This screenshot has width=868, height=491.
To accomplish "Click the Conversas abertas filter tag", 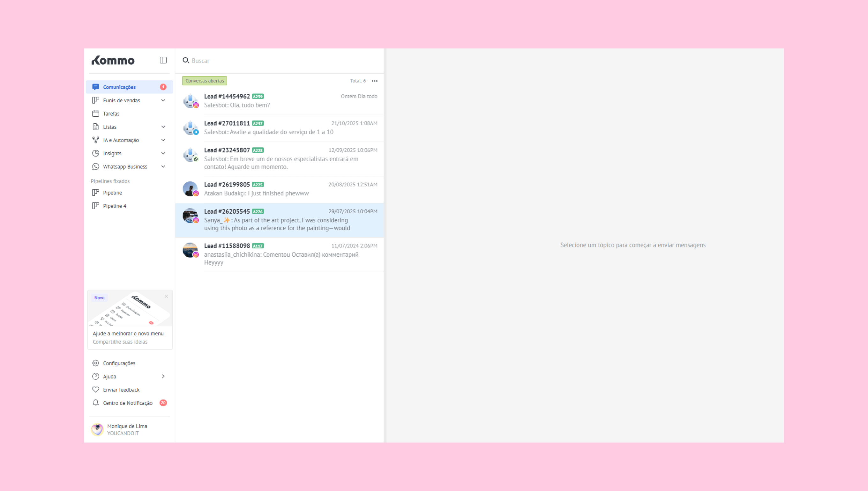I will [x=205, y=81].
